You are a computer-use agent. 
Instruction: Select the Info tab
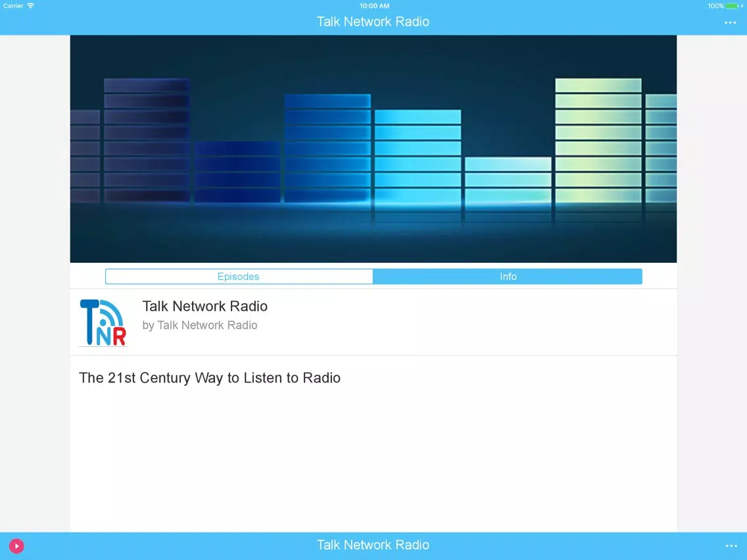[508, 277]
